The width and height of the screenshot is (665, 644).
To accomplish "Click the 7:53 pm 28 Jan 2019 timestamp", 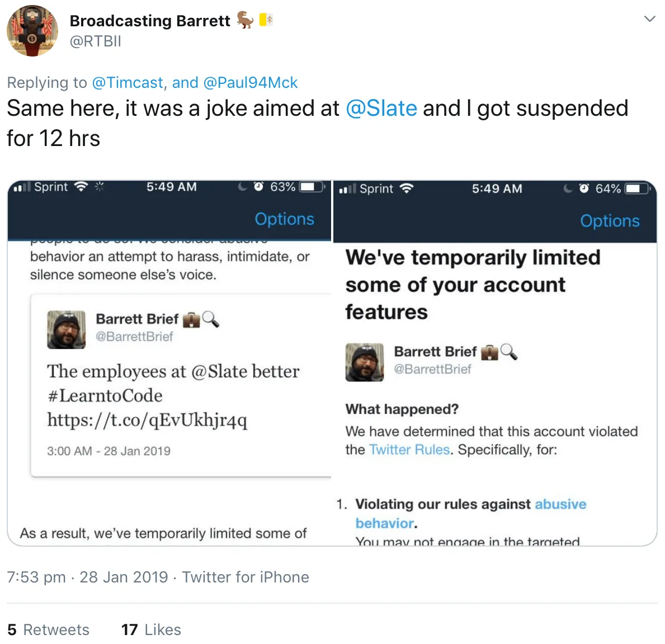I will 87,577.
